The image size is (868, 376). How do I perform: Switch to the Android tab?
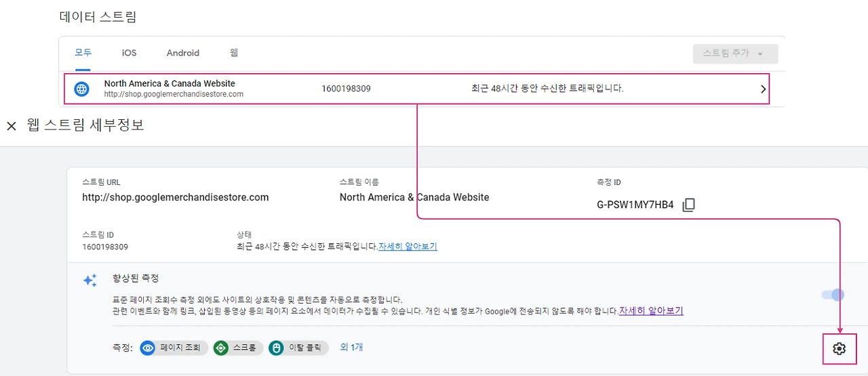coord(183,53)
